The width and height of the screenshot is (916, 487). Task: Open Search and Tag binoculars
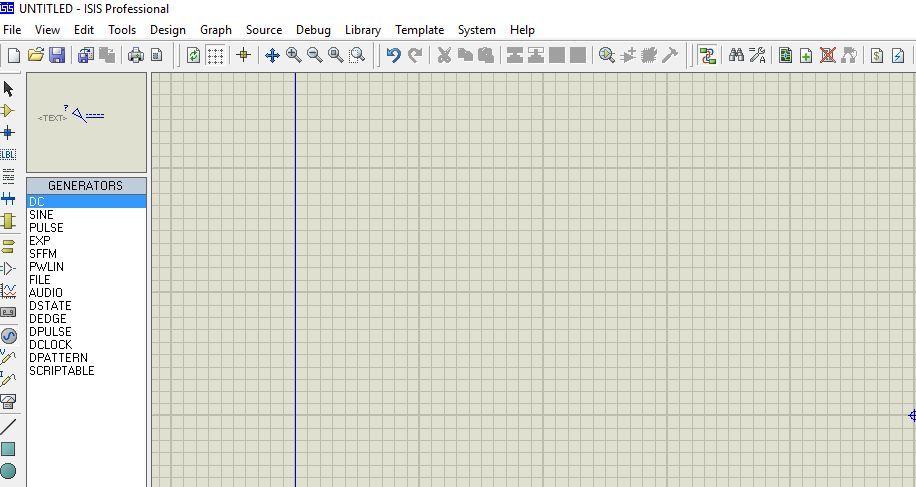click(736, 55)
